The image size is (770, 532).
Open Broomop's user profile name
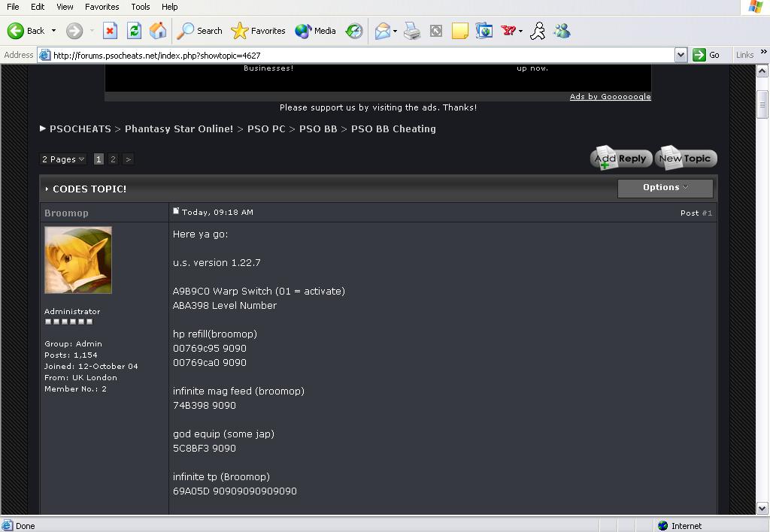click(66, 213)
